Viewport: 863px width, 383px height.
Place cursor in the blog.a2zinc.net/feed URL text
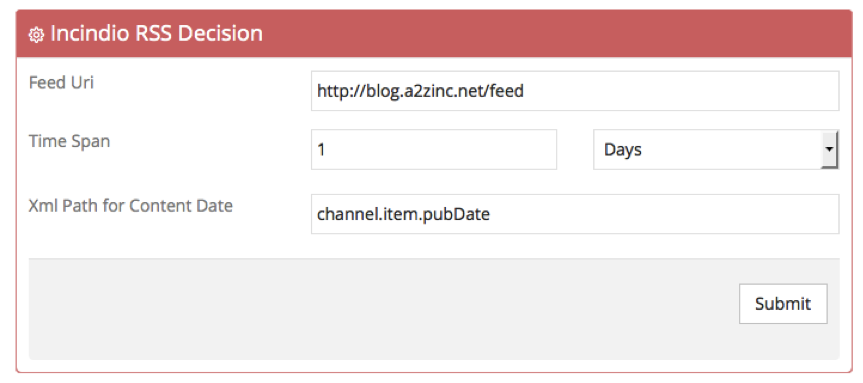pyautogui.click(x=420, y=91)
